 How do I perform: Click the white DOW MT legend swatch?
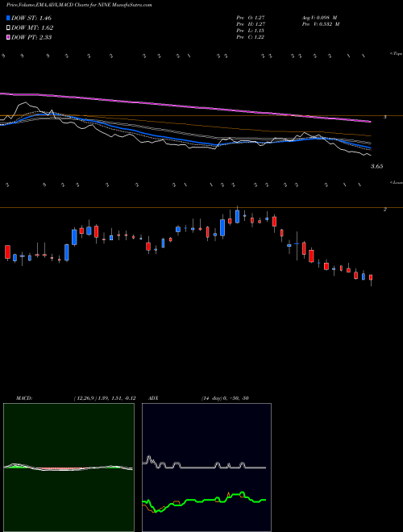[x=8, y=28]
